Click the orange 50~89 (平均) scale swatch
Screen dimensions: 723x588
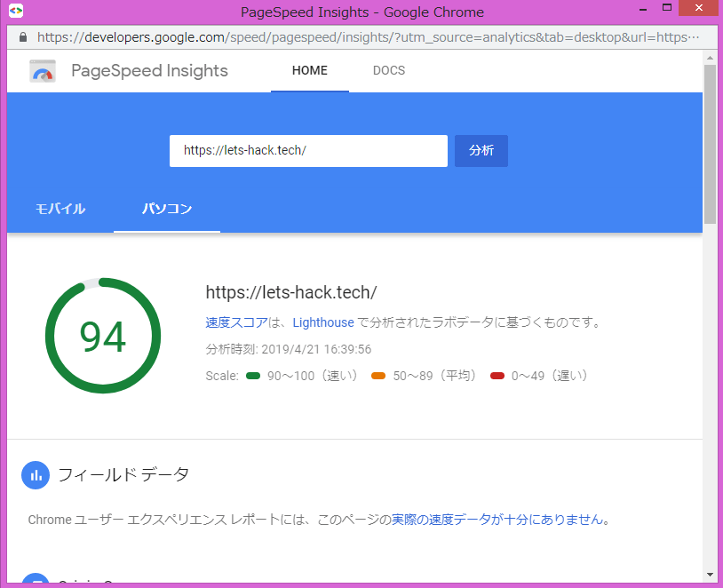tap(378, 376)
